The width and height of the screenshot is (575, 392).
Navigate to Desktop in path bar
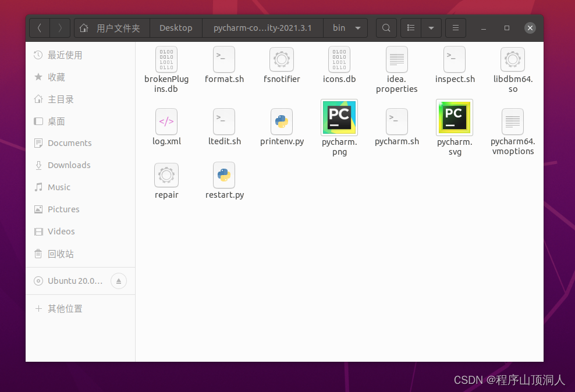click(x=176, y=28)
